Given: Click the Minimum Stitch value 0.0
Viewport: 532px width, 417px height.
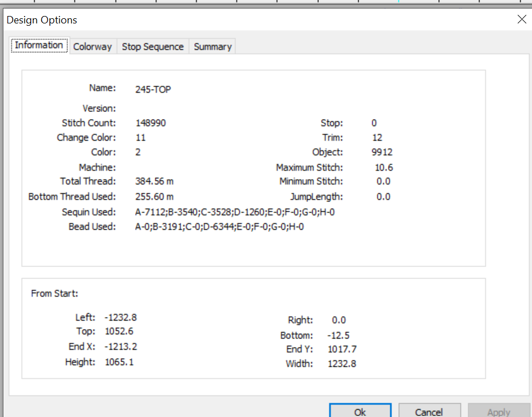Looking at the screenshot, I should 383,181.
